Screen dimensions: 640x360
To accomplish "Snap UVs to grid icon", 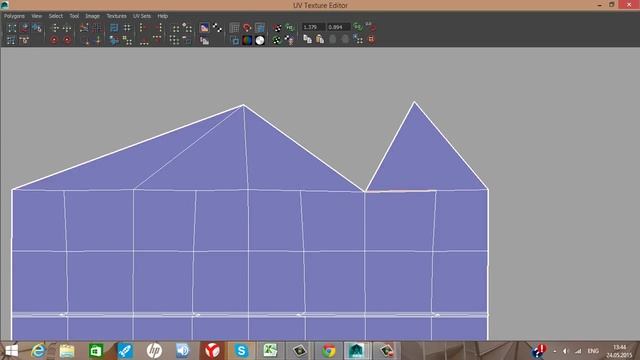I will [x=127, y=28].
